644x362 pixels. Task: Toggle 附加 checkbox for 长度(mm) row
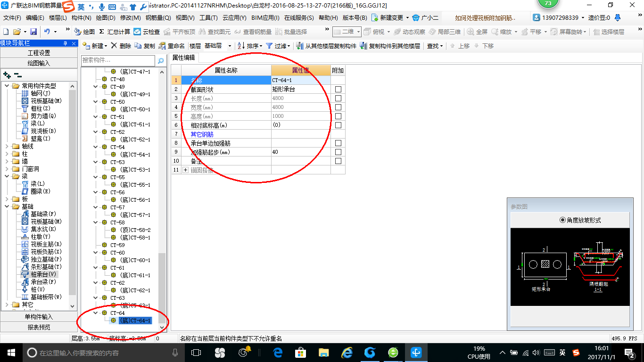(338, 98)
